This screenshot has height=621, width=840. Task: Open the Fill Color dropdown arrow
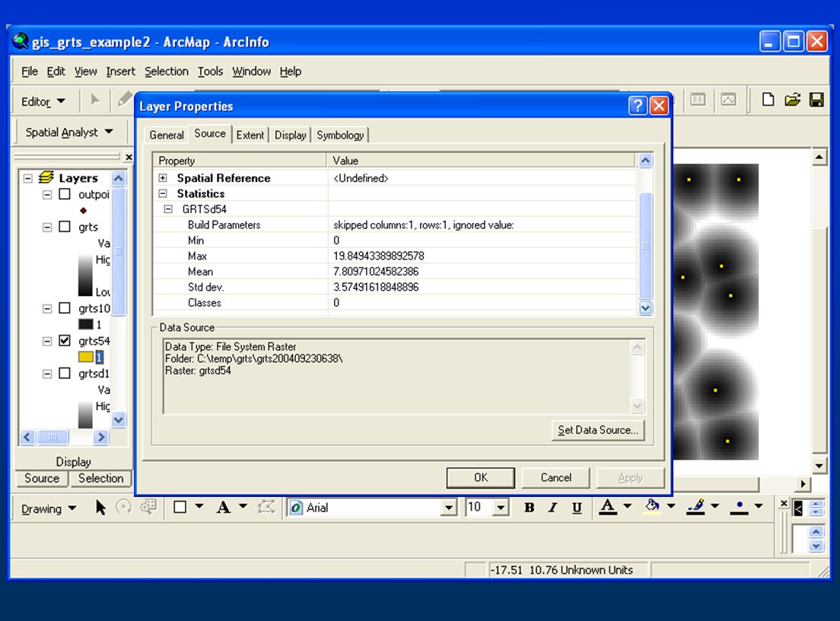pos(671,506)
